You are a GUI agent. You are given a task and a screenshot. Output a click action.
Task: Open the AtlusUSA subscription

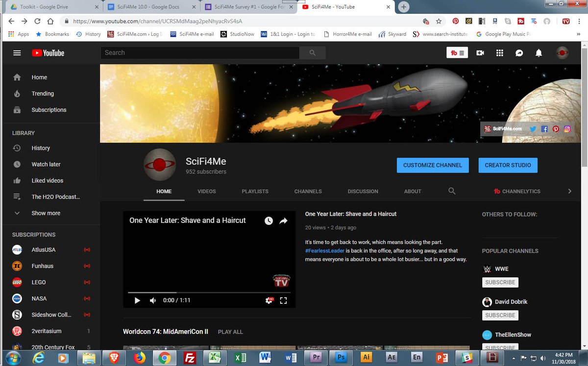pos(51,249)
